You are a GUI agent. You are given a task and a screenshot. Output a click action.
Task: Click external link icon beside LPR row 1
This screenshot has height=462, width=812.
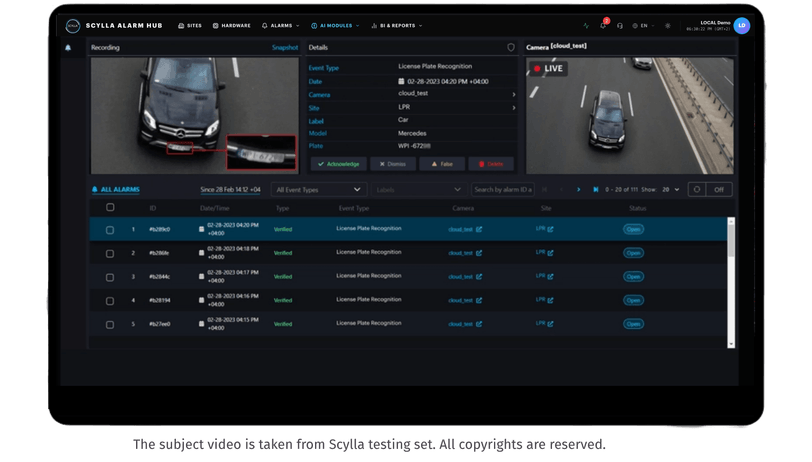[550, 229]
